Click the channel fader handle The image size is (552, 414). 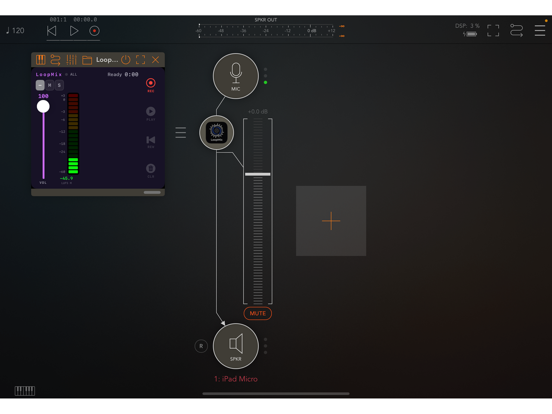pos(258,174)
